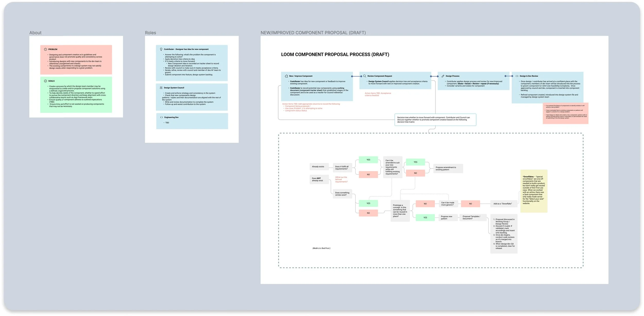This screenshot has width=644, height=316.
Task: Click the warning icon next to PROBLEM heading
Action: 45,49
